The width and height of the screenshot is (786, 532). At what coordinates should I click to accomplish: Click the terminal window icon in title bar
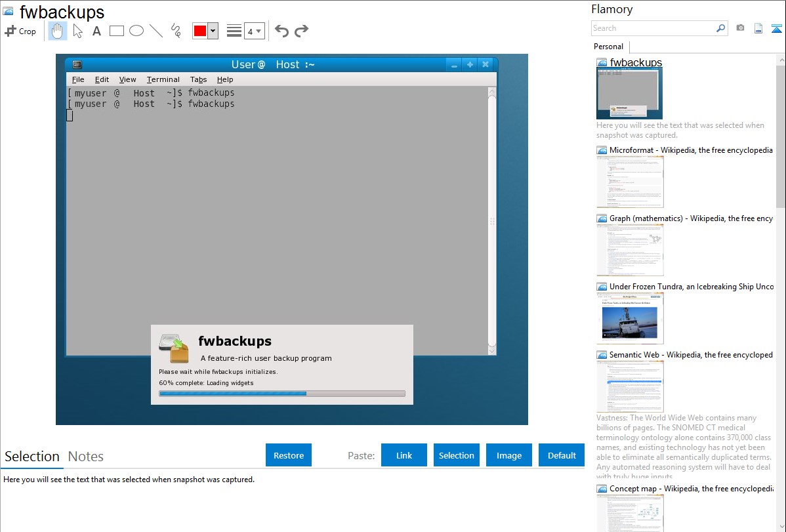tap(77, 65)
